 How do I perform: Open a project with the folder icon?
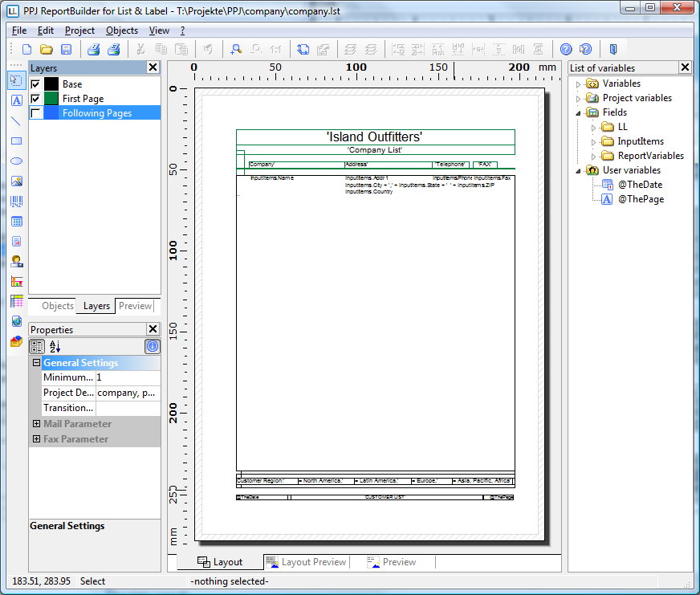46,49
